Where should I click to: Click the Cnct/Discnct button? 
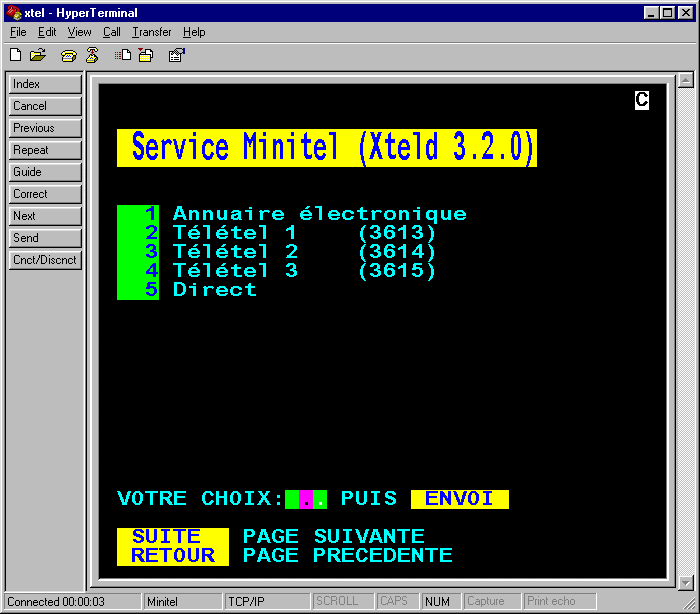(45, 259)
